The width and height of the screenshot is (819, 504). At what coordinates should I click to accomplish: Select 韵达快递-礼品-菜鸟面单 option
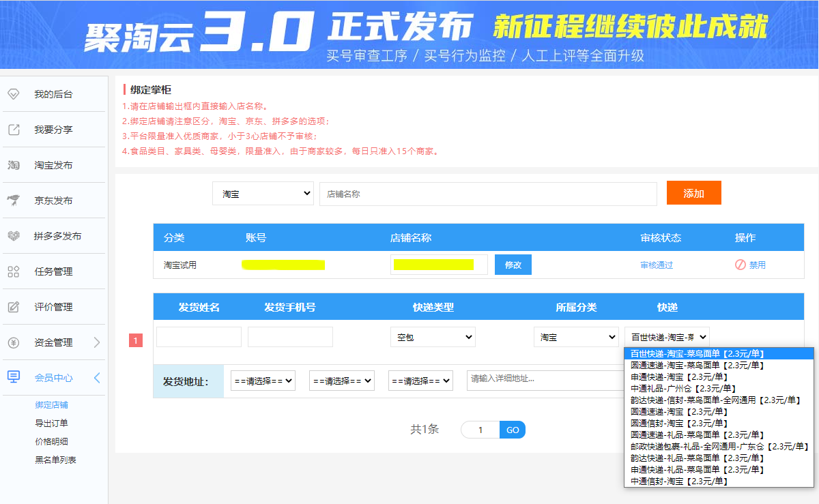pos(719,458)
